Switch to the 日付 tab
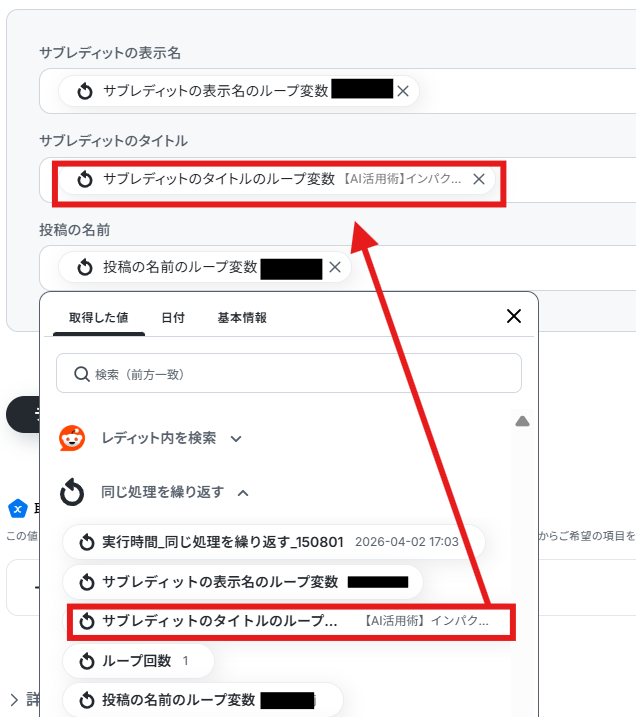 (x=173, y=318)
